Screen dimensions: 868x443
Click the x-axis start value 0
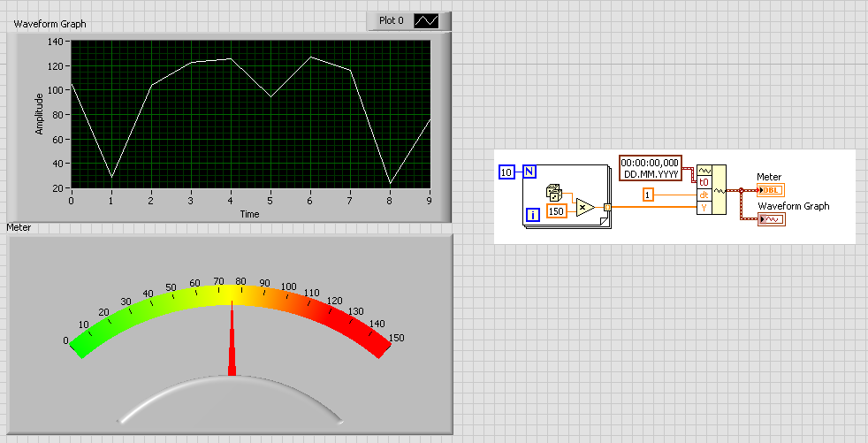pos(71,201)
